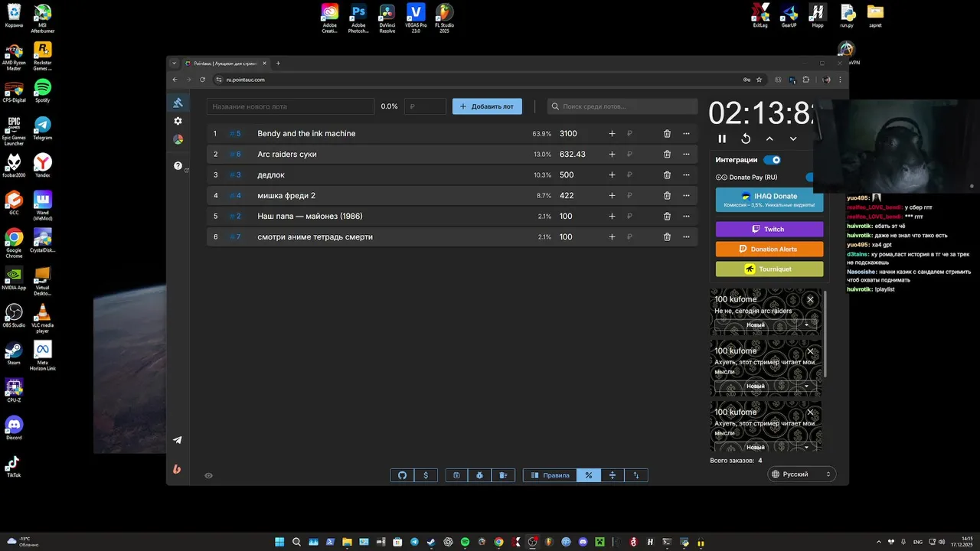980x551 pixels.
Task: Open the Chrome extensions puzzle icon
Action: (x=806, y=80)
